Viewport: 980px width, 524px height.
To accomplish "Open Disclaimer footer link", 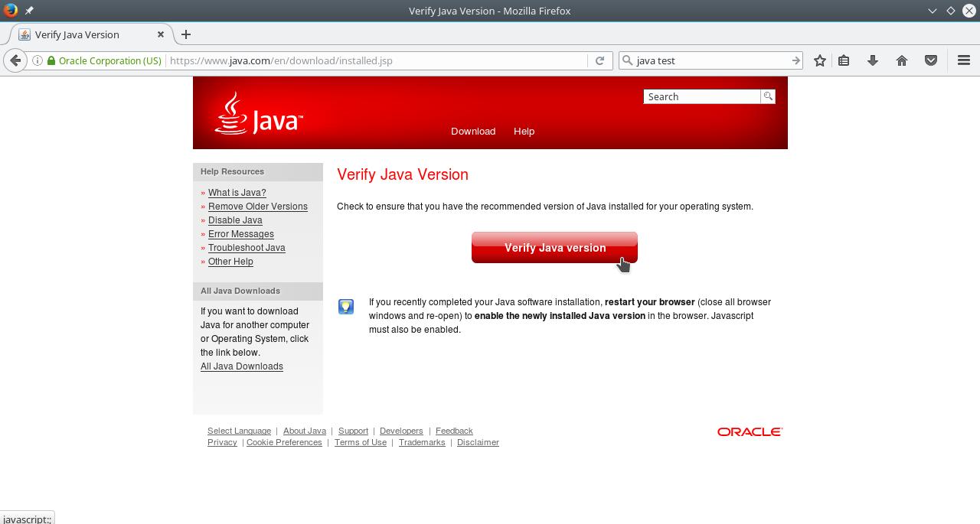I will click(478, 442).
